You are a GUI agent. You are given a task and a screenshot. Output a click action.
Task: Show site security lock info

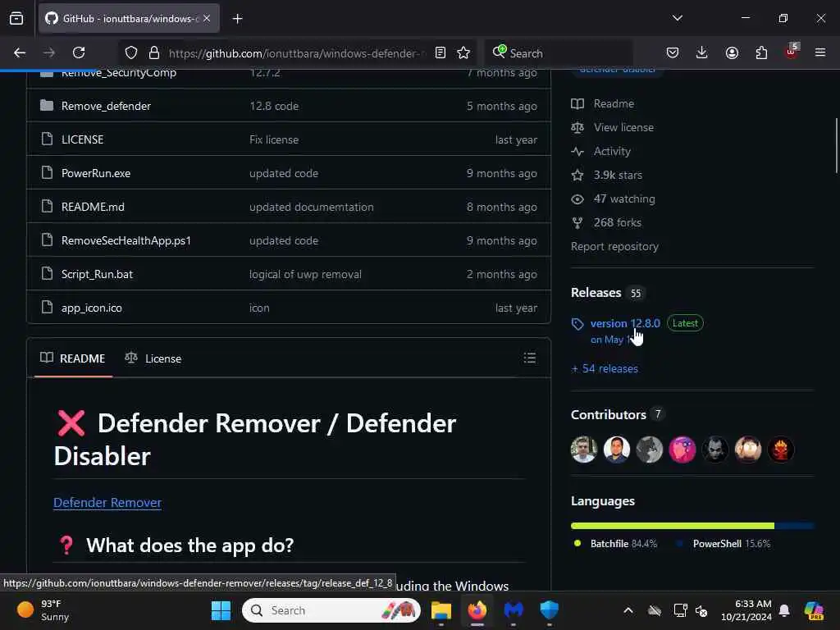pos(153,52)
